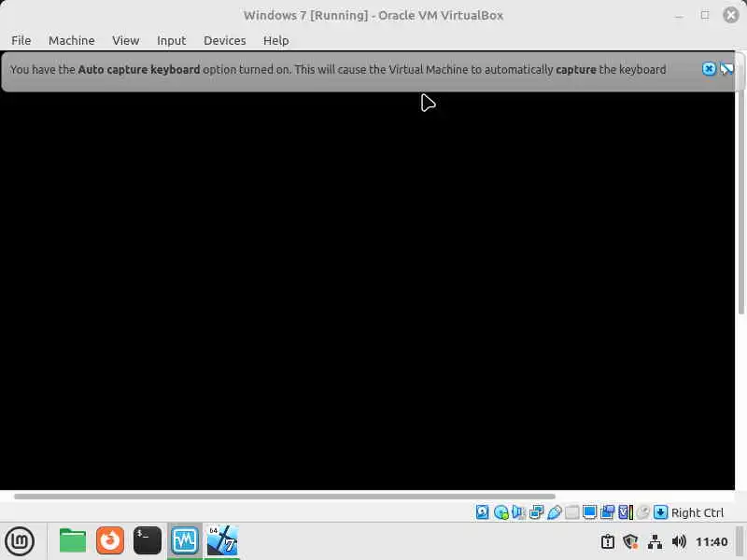The width and height of the screenshot is (747, 560).
Task: Click the CPU virtualization status icon
Action: pyautogui.click(x=626, y=512)
